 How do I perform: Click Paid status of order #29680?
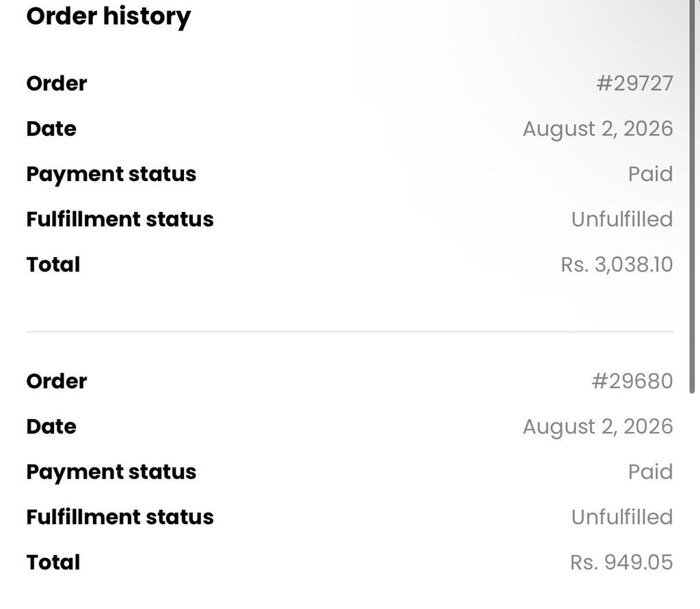[x=651, y=472]
